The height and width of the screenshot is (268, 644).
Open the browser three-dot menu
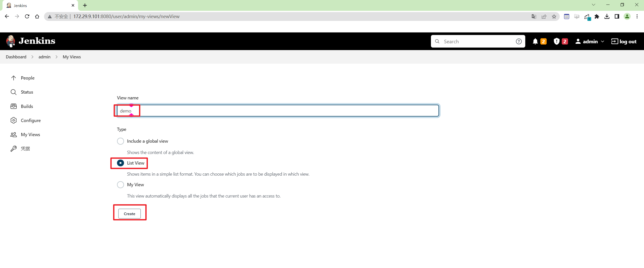[637, 16]
